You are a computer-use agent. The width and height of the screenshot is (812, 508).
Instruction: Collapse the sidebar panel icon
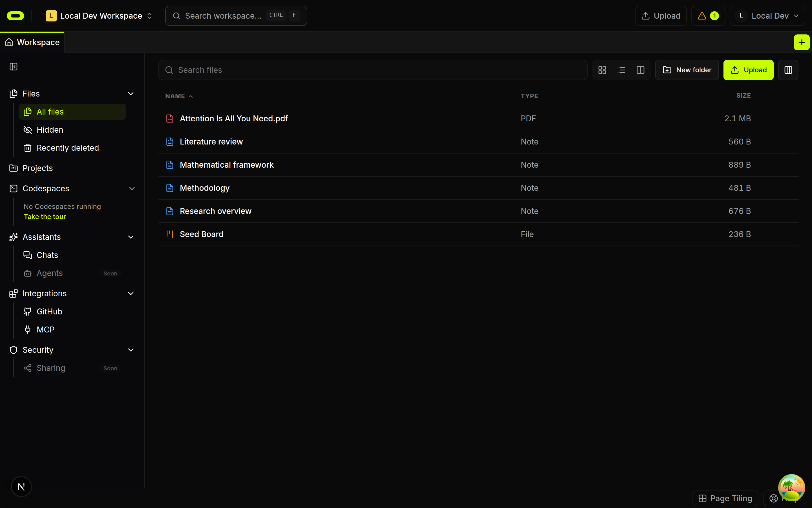click(14, 67)
